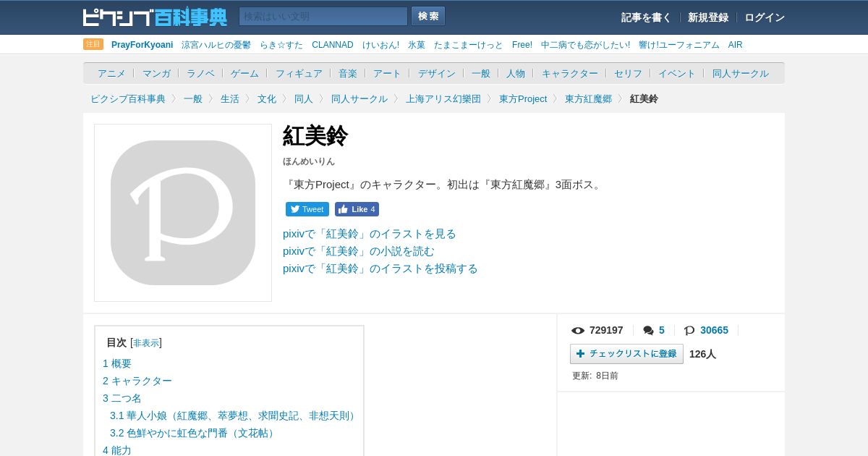868x456 pixels.
Task: Open 響け!ユーフォニアム trending tag
Action: (679, 45)
